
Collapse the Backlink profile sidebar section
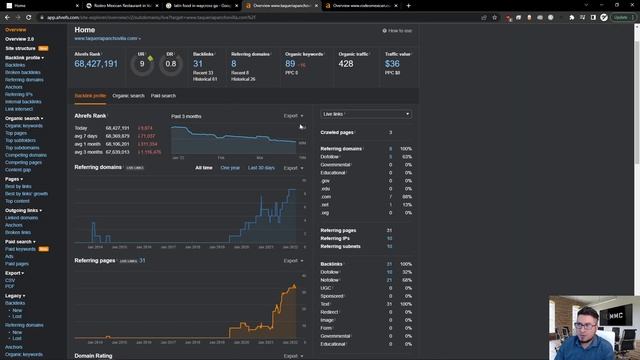tap(24, 58)
